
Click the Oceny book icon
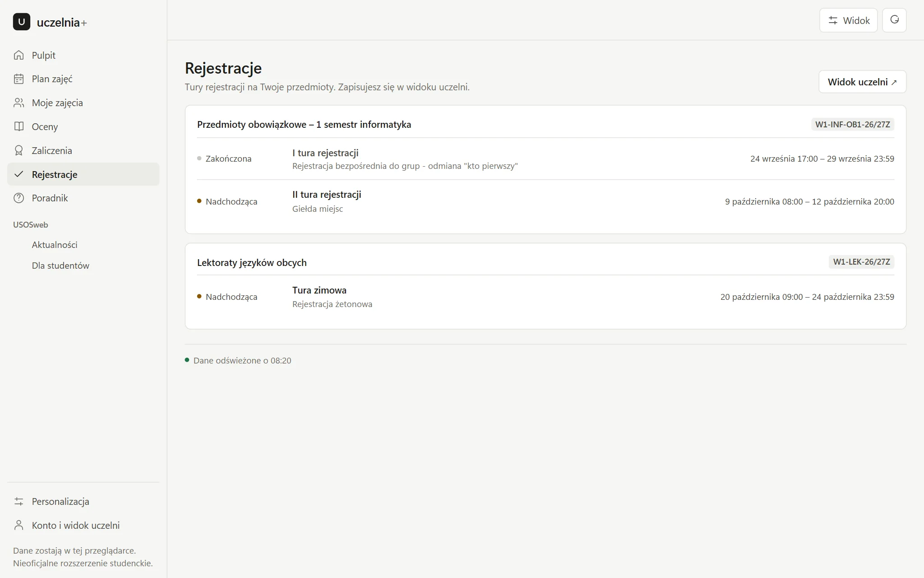pos(18,126)
